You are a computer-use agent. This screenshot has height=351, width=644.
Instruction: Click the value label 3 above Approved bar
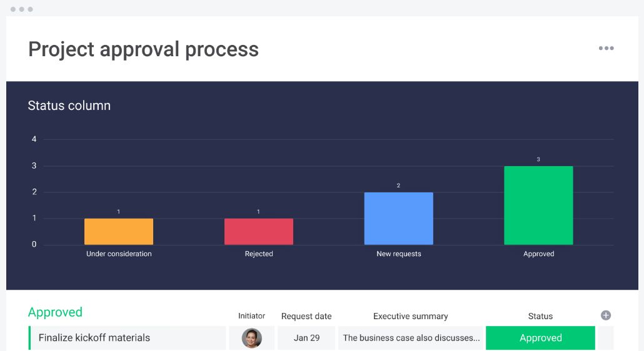coord(538,159)
